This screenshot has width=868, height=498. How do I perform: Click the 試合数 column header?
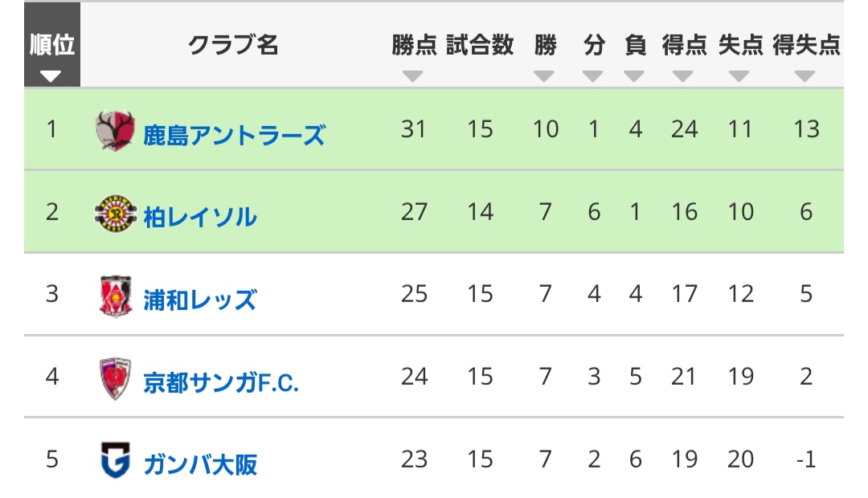[x=480, y=45]
